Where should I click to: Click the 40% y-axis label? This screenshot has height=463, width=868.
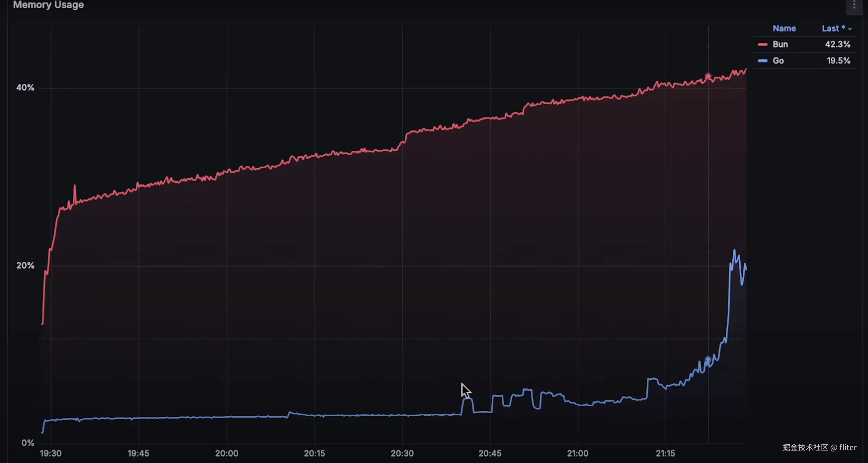coord(25,88)
